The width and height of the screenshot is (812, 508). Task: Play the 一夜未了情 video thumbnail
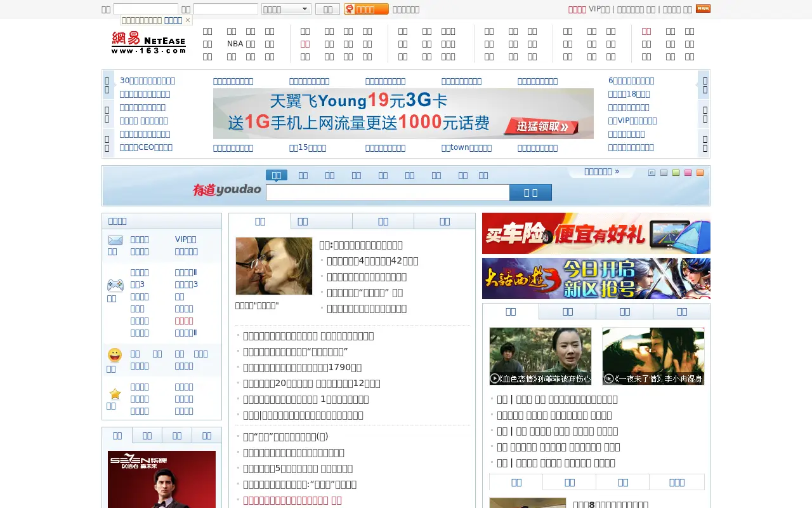point(653,356)
